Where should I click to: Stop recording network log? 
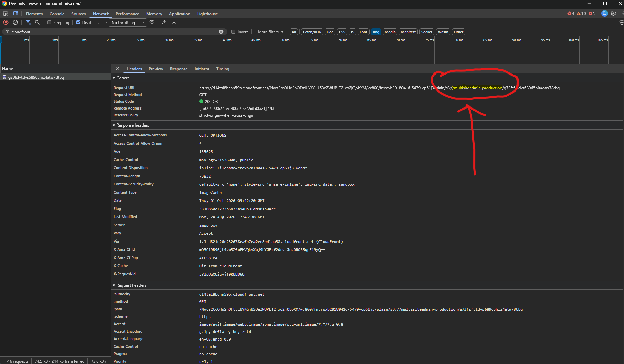(x=6, y=22)
